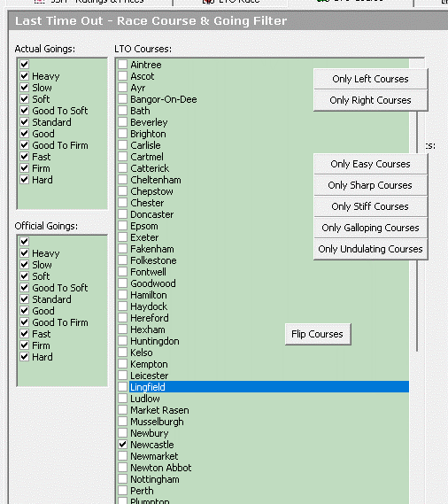Toggle Soft in Actual Goings
Image resolution: width=448 pixels, height=504 pixels.
[25, 99]
